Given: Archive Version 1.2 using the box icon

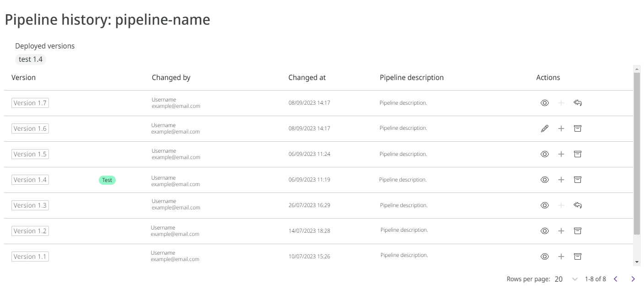Looking at the screenshot, I should [x=578, y=231].
